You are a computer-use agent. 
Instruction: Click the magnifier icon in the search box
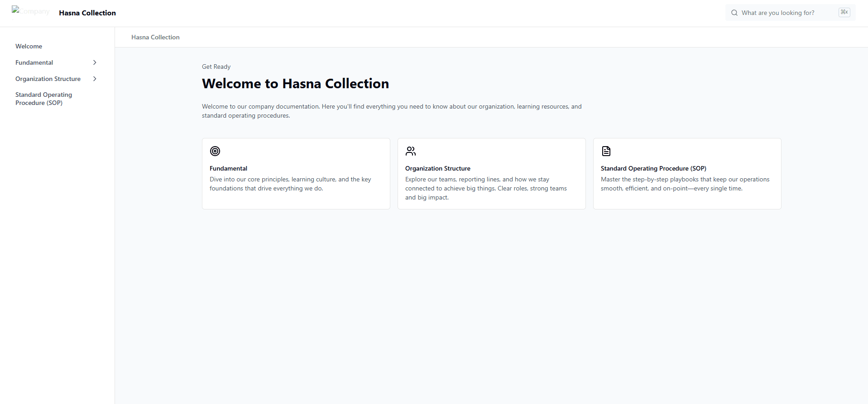[734, 13]
